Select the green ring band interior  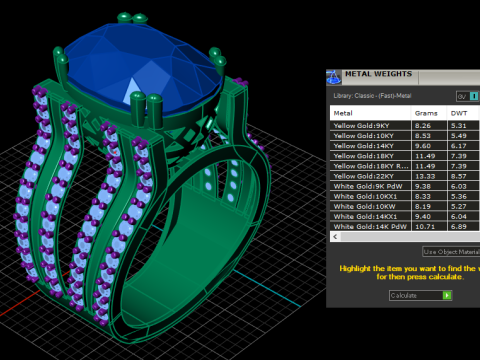coord(200,247)
